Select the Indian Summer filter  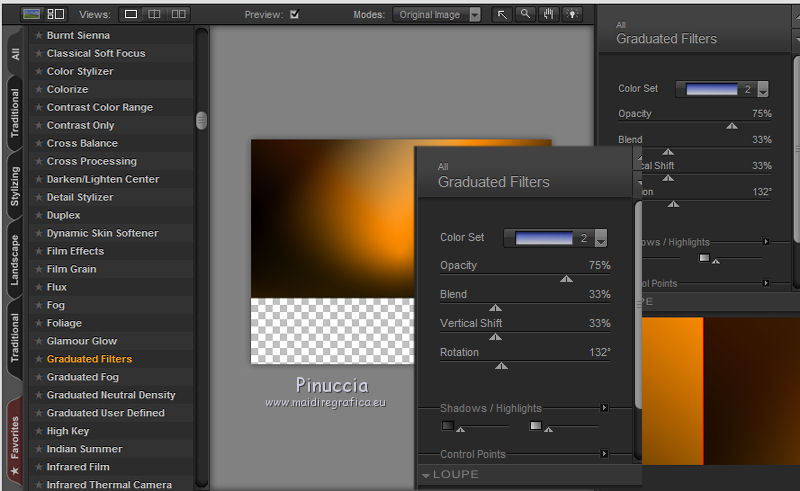click(84, 449)
